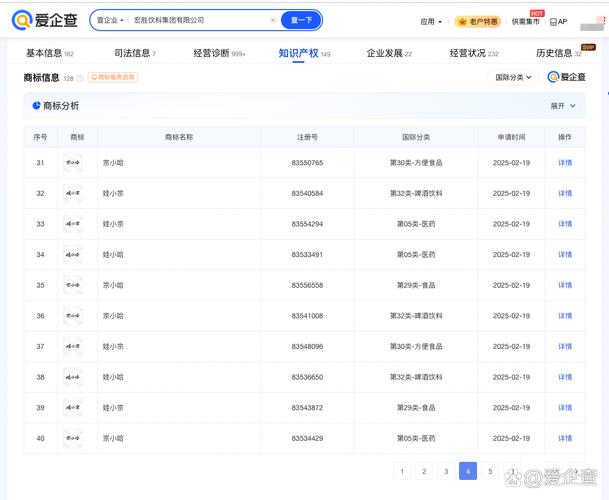
Task: Select registration number 83550765
Action: (x=307, y=163)
